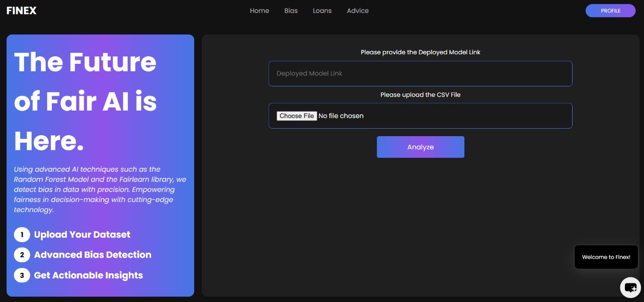Click the Deployed Model Link input field

coord(420,73)
